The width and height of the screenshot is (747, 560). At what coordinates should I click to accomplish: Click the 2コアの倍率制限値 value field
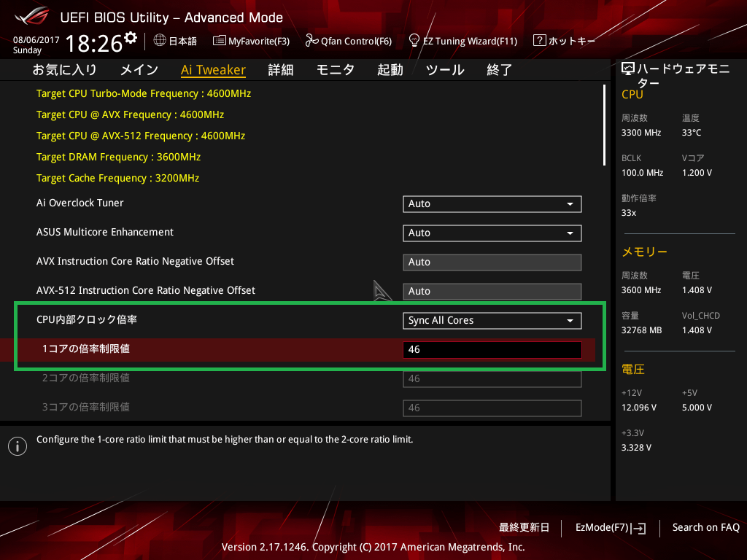click(492, 378)
